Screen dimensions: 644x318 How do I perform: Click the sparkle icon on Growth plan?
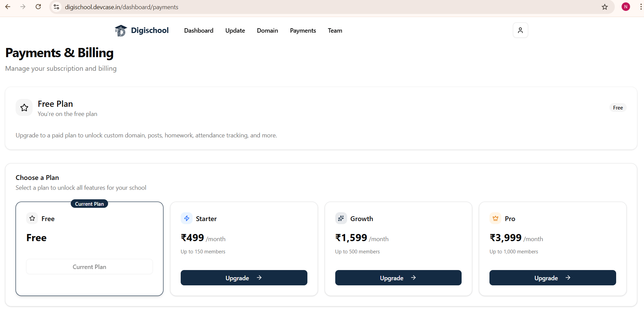(x=341, y=218)
